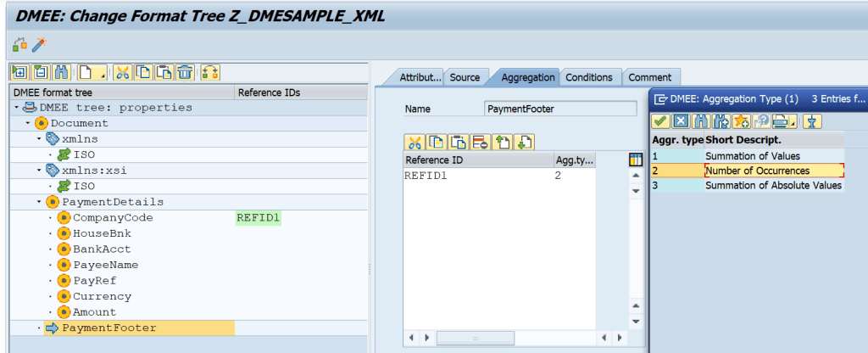
Task: Click the cut icon above the Reference ID table
Action: click(415, 142)
